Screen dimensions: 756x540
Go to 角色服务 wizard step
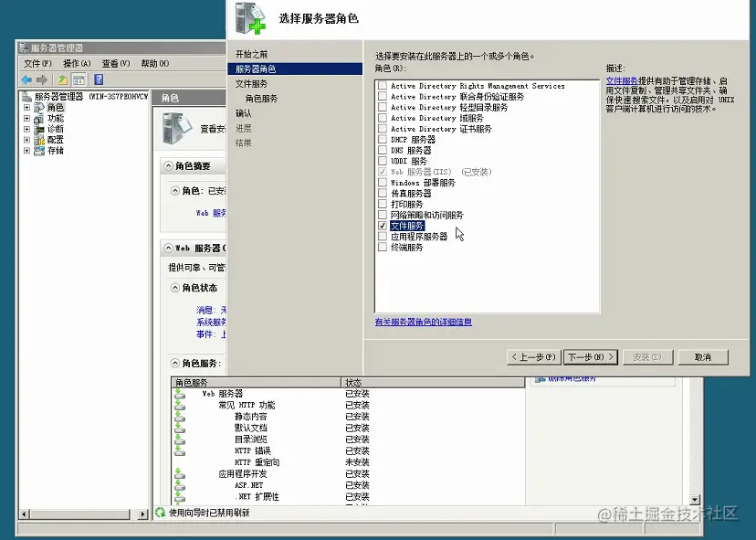(261, 99)
